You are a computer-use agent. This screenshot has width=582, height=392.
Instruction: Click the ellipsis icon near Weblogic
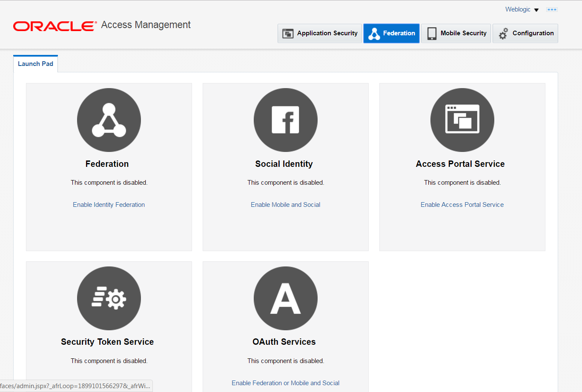552,9
